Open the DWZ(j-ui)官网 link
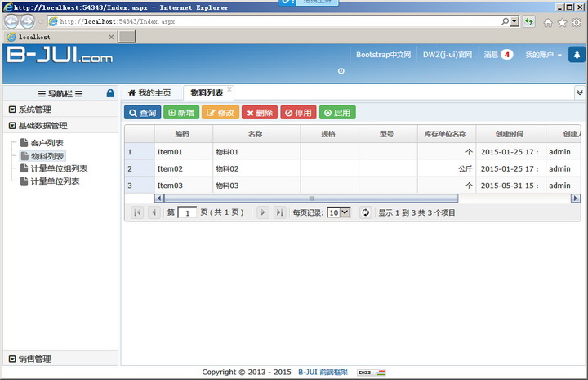 448,55
